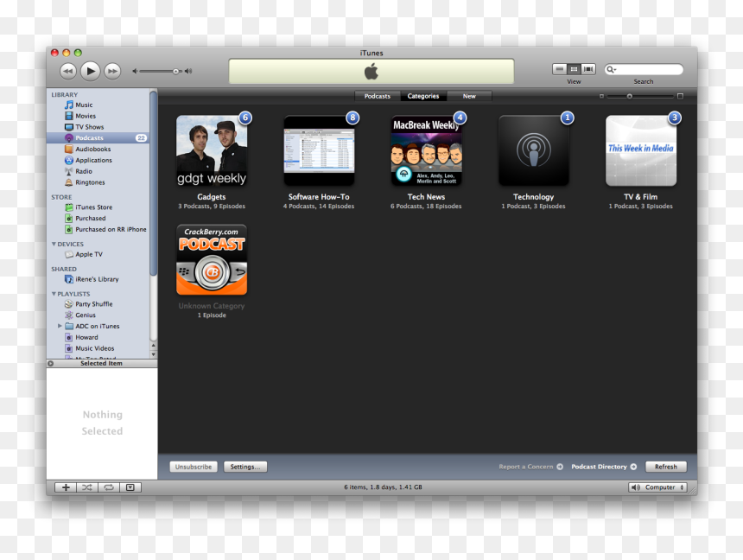Image resolution: width=743 pixels, height=560 pixels.
Task: Switch to the Categories tab
Action: pos(423,96)
